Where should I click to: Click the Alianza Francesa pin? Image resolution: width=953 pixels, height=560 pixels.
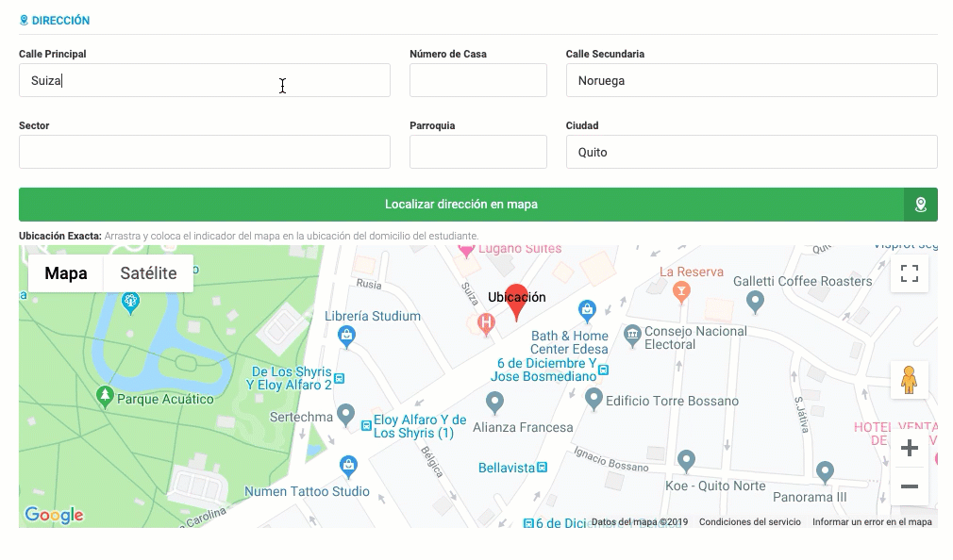pyautogui.click(x=494, y=402)
